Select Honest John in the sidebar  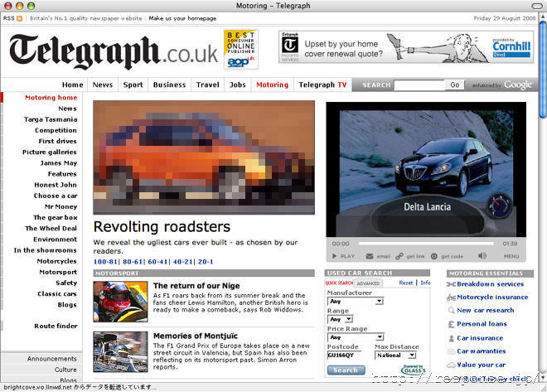pyautogui.click(x=56, y=185)
